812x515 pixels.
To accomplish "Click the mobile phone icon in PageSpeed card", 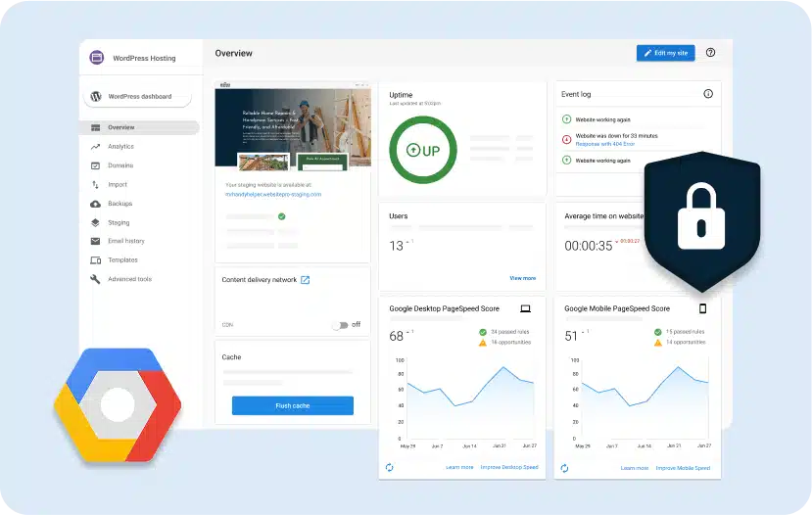I will 701,308.
